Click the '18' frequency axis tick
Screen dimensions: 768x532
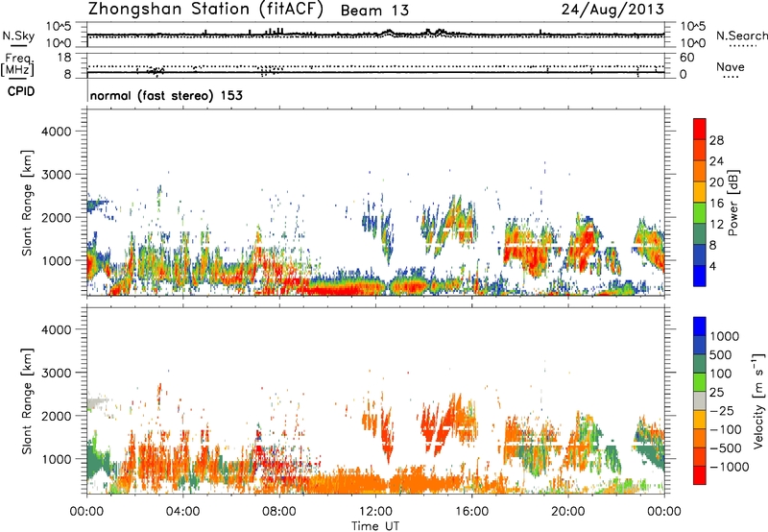coord(64,58)
